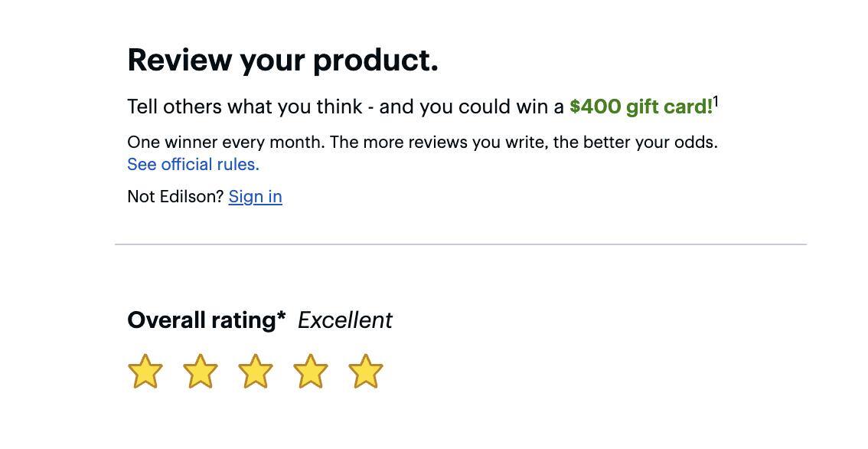868x449 pixels.
Task: Click the Tell others what you think text
Action: coord(244,107)
